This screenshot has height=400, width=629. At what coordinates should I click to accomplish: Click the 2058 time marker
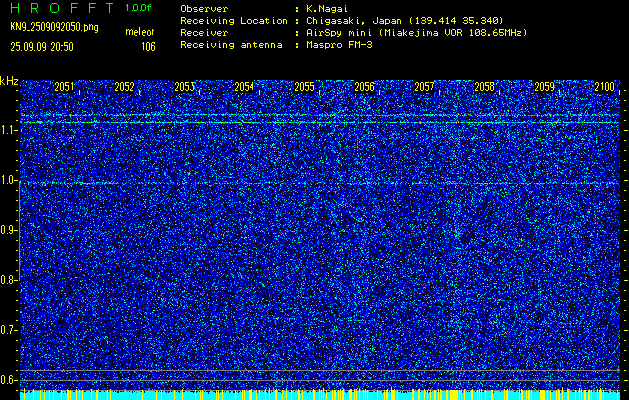pyautogui.click(x=485, y=87)
